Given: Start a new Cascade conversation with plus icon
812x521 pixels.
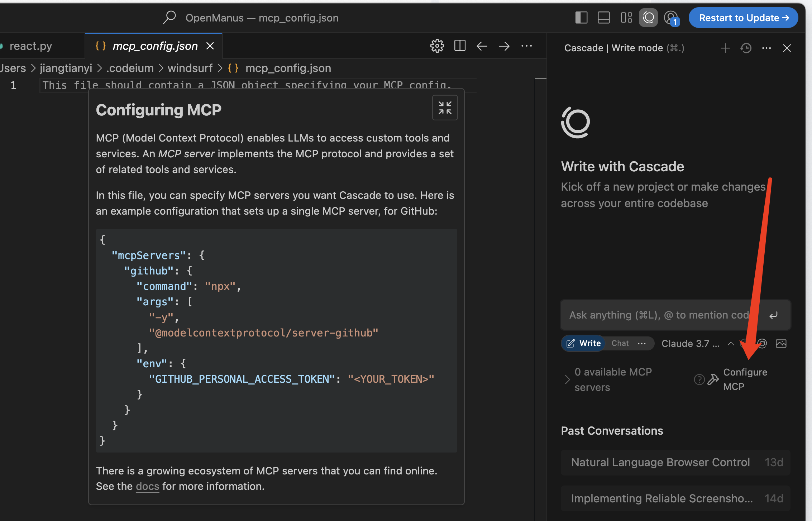Looking at the screenshot, I should [x=725, y=48].
